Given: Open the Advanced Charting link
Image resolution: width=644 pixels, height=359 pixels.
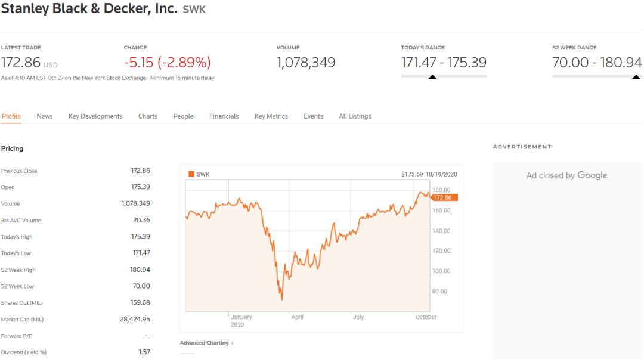Looking at the screenshot, I should 204,343.
